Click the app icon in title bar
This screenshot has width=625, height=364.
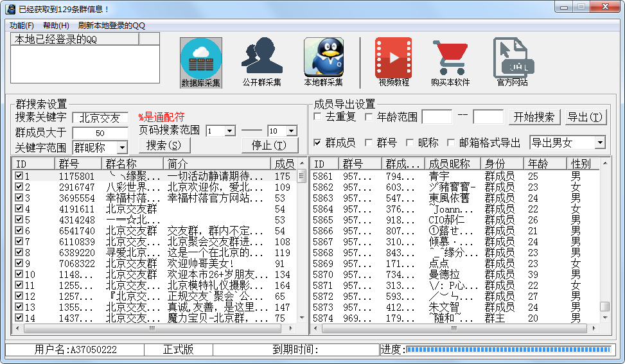10,8
